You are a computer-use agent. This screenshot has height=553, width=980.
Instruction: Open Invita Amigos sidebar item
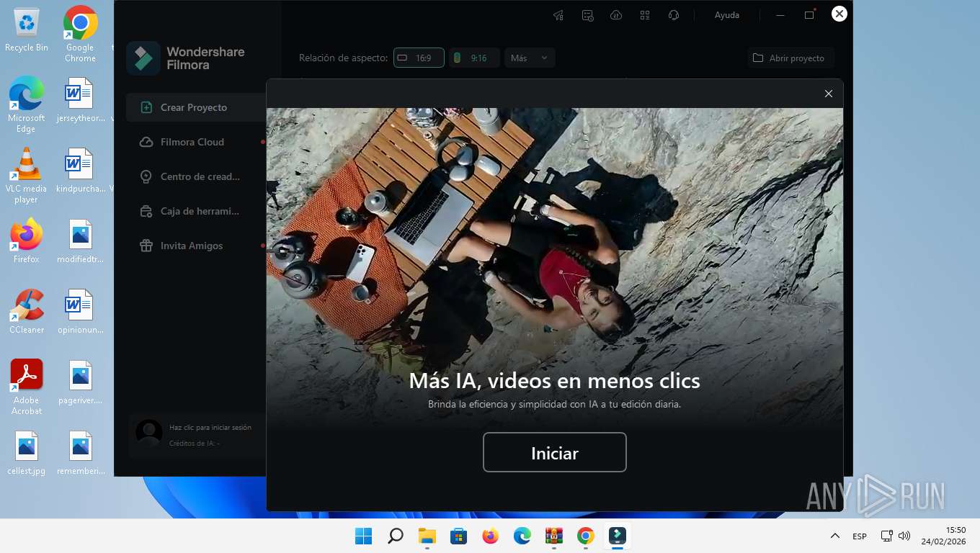pos(196,246)
